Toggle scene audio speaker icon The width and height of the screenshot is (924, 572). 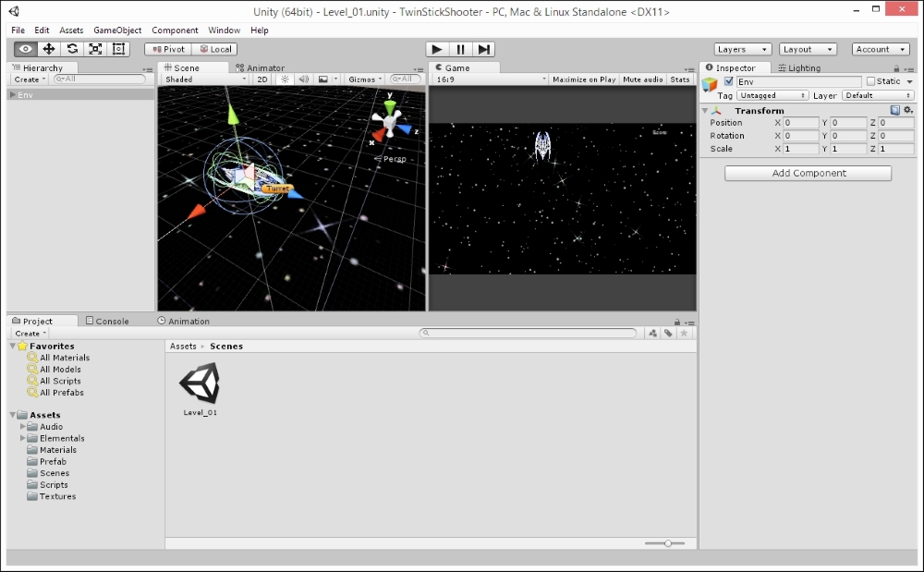[x=303, y=79]
